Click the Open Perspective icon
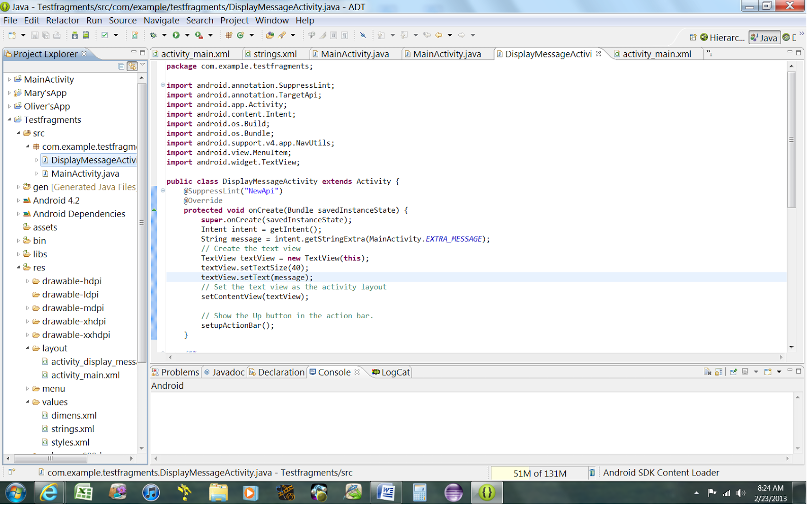Viewport: 812px width, 505px height. [x=693, y=38]
